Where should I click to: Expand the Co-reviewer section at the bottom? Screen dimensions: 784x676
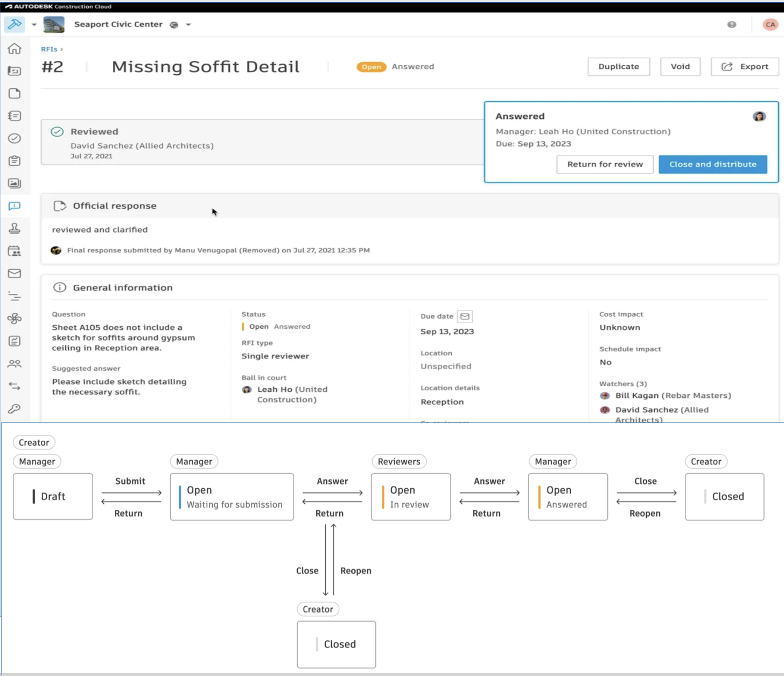[445, 421]
